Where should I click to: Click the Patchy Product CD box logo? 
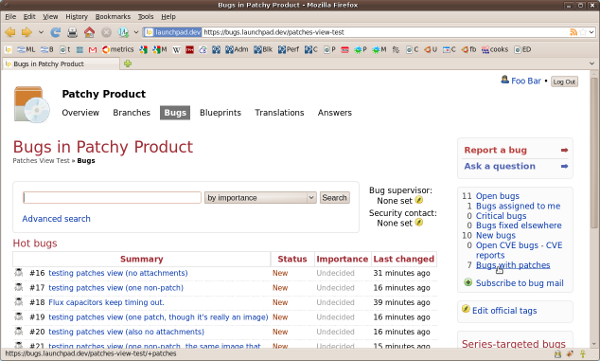32,104
